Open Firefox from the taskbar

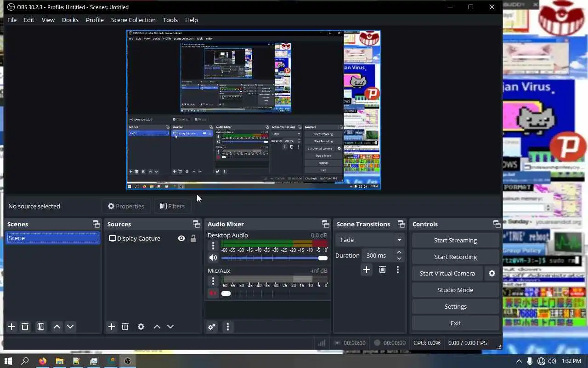[43, 361]
